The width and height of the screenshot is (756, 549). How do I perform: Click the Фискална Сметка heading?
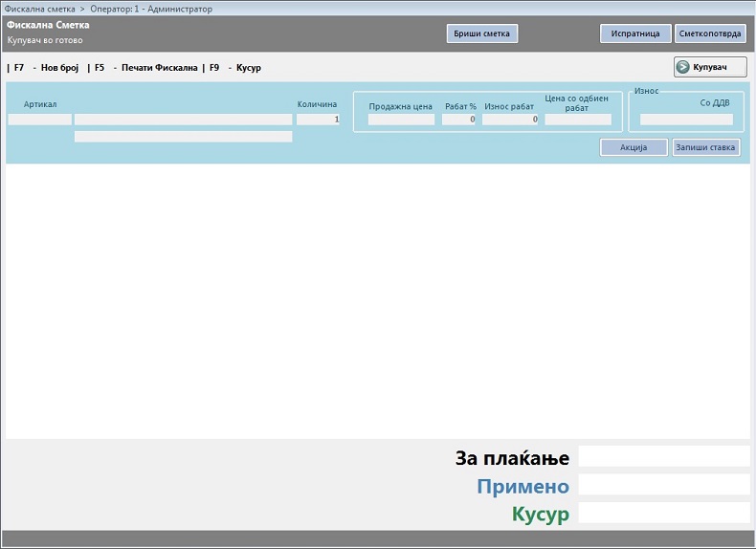click(48, 25)
